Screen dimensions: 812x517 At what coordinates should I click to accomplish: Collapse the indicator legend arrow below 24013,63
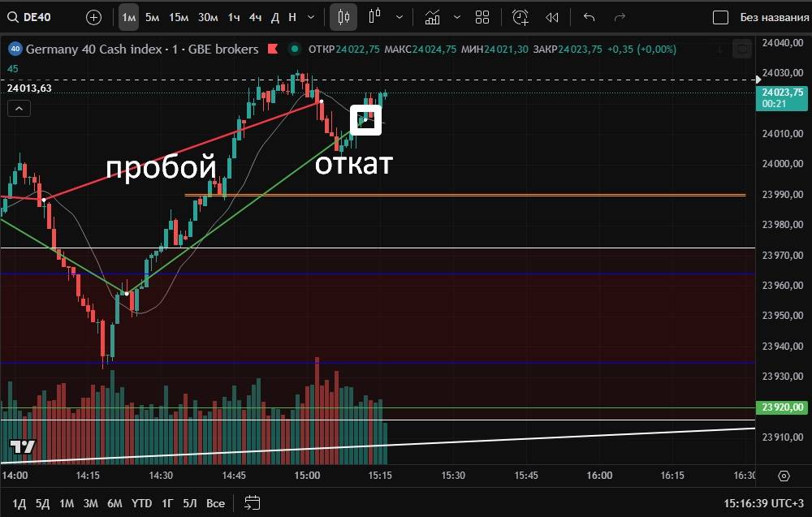[x=19, y=107]
